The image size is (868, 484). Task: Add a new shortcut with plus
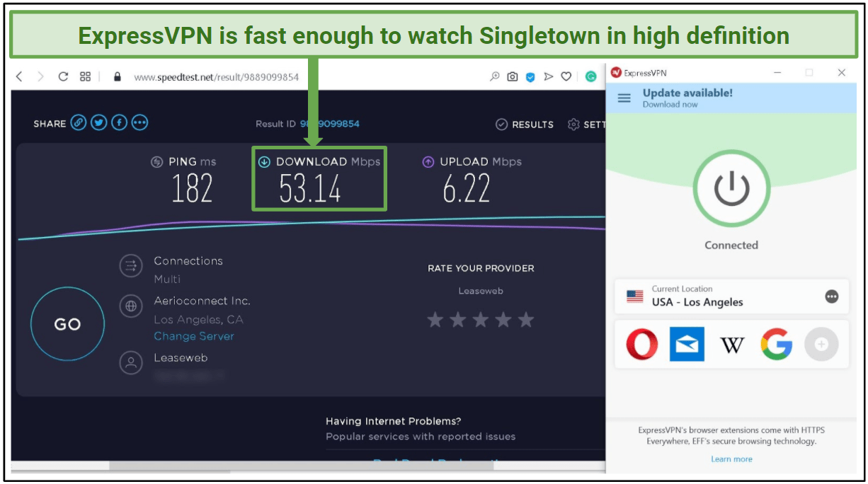[821, 345]
